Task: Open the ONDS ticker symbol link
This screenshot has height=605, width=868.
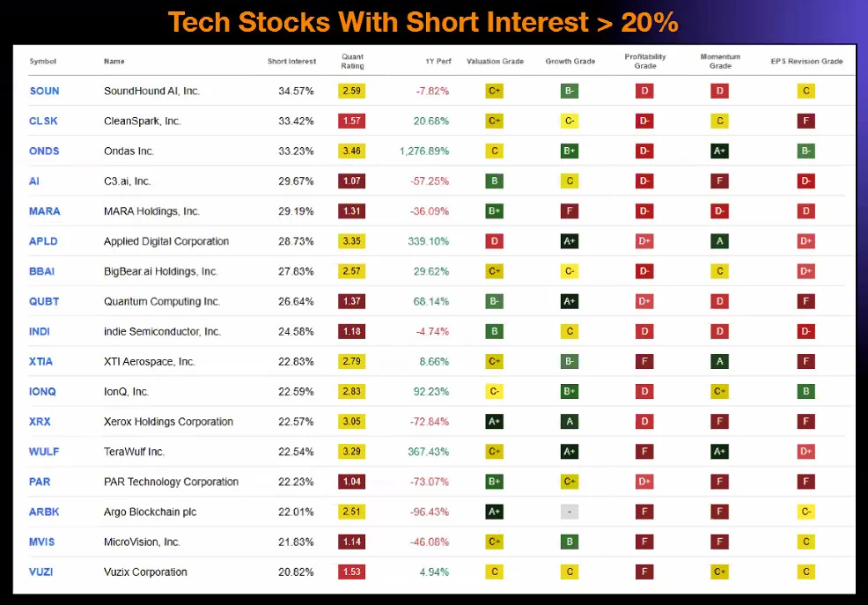Action: tap(44, 151)
